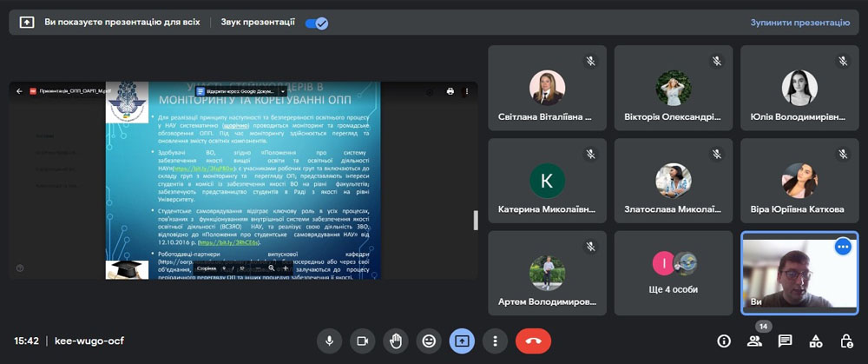Viewport: 868px width, 364px height.
Task: Print the PDF using the printer icon
Action: click(450, 90)
